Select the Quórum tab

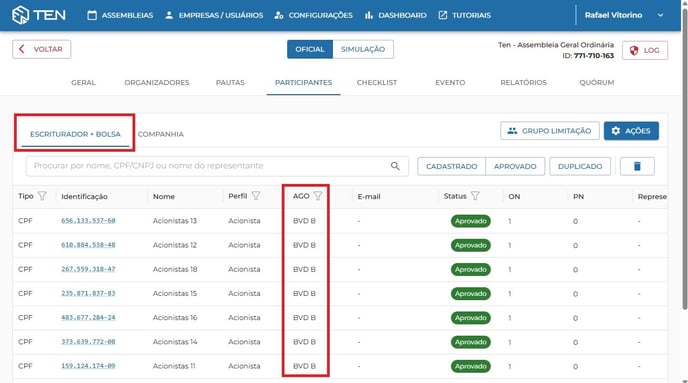(x=596, y=82)
